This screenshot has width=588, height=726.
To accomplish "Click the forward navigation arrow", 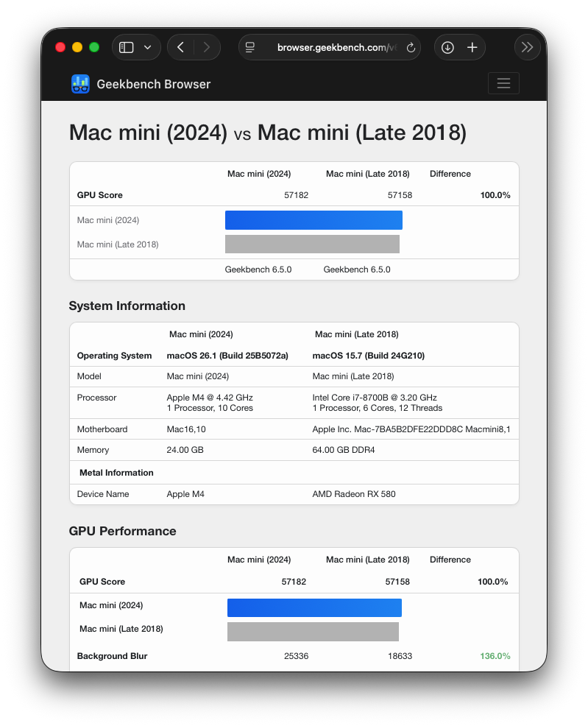I will [x=207, y=47].
